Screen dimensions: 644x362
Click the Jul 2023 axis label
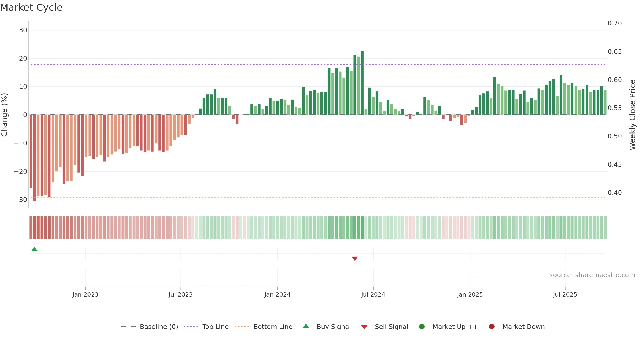click(181, 294)
